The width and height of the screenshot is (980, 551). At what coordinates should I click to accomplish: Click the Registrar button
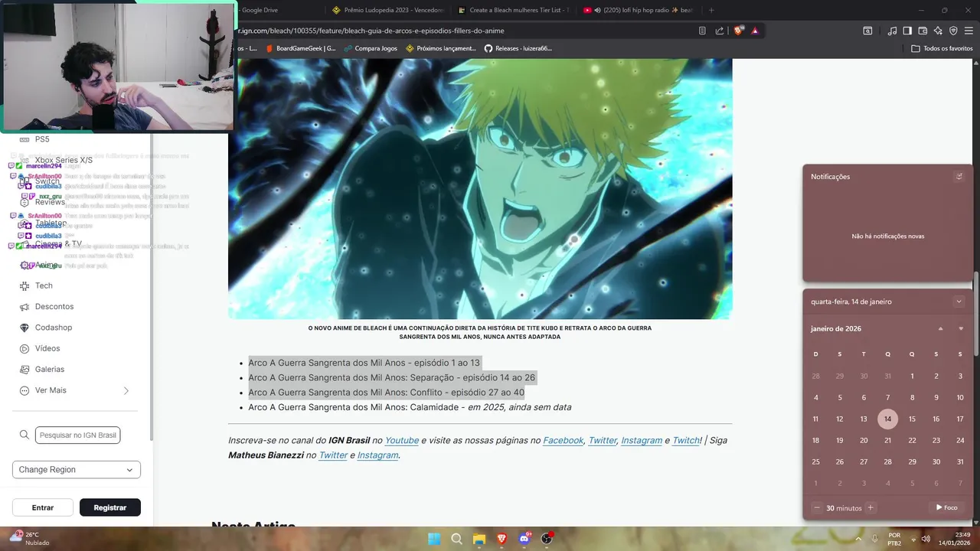tap(110, 507)
